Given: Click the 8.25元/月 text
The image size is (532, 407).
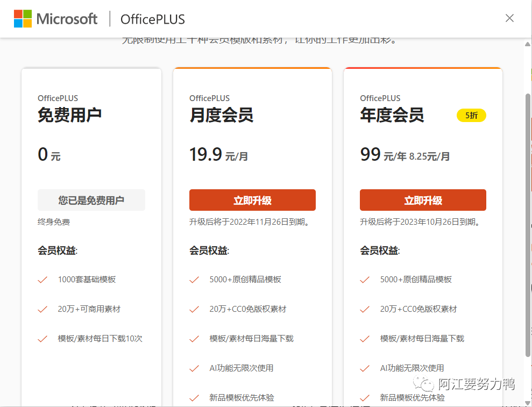Looking at the screenshot, I should point(429,156).
